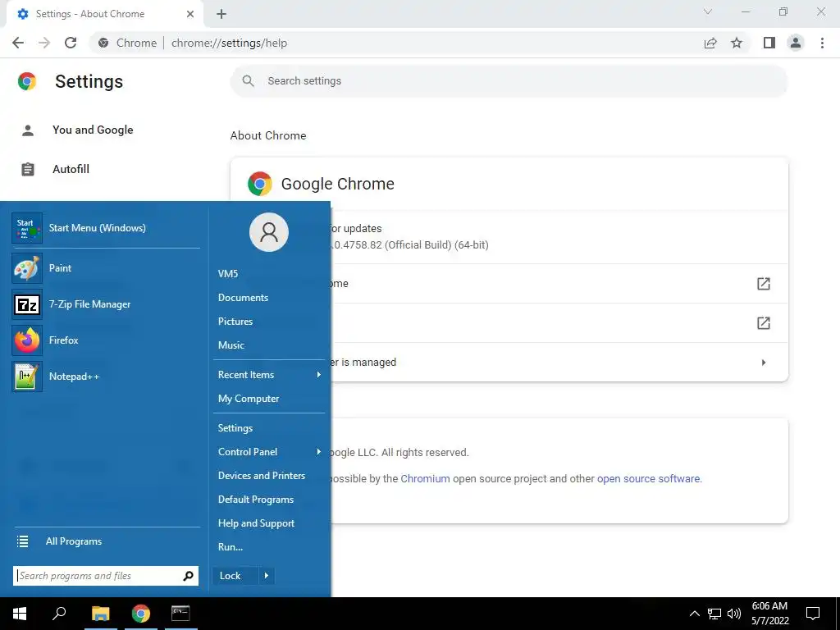Click the search magnifier in start menu

[188, 576]
